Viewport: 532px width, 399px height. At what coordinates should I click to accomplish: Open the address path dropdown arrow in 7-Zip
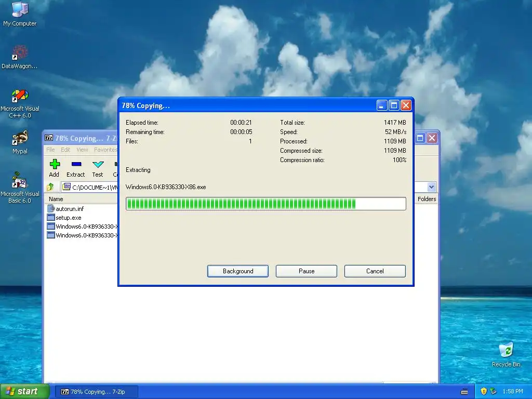(431, 187)
